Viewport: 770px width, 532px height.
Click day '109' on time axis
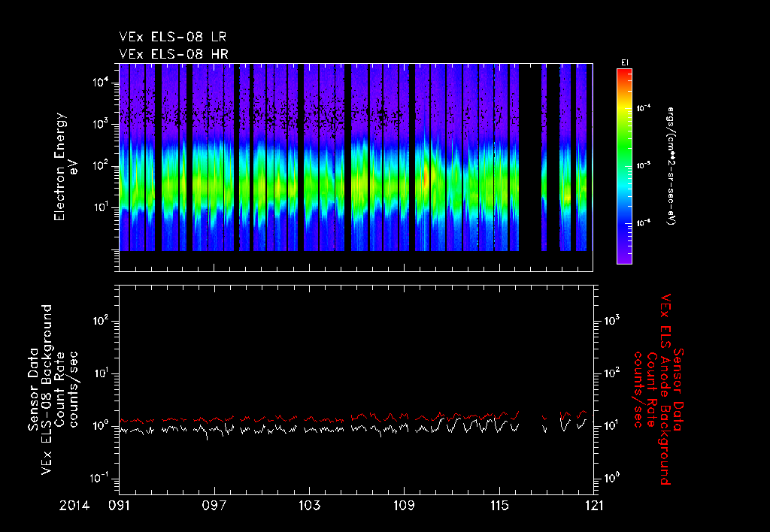pyautogui.click(x=404, y=506)
